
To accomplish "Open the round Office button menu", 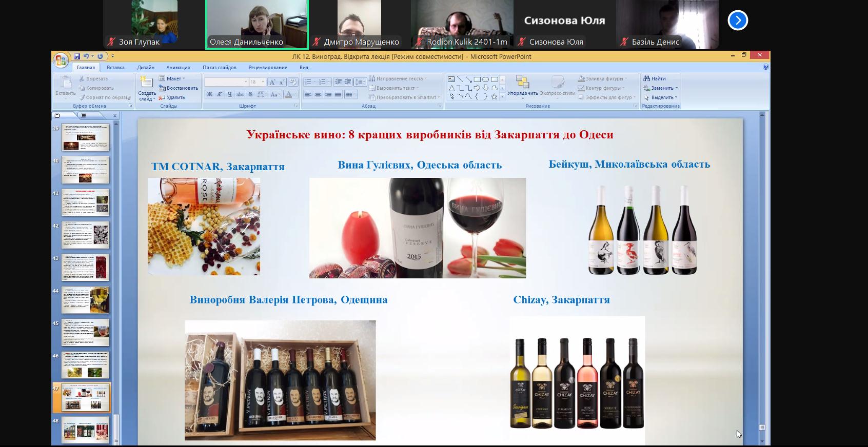I will [61, 60].
